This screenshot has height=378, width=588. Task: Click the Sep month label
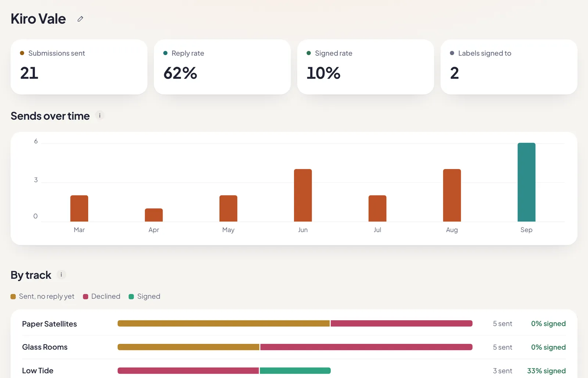527,230
